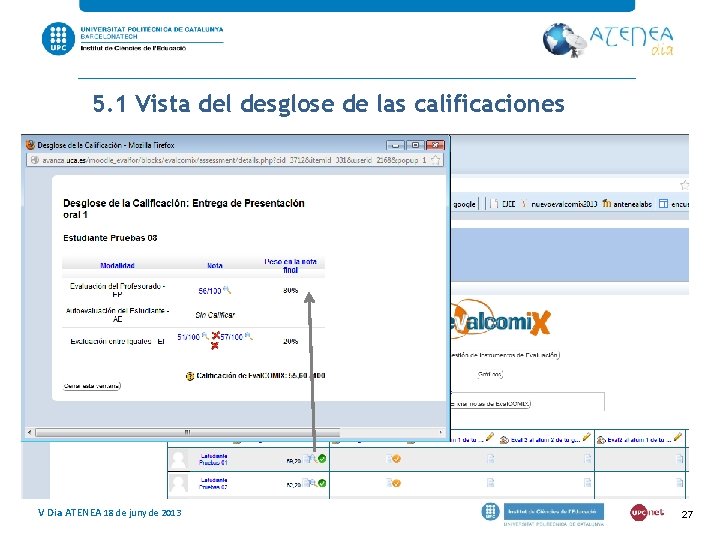720x540 pixels.
Task: Click the Estudiante Pruebas 01 avatar
Action: 178,459
